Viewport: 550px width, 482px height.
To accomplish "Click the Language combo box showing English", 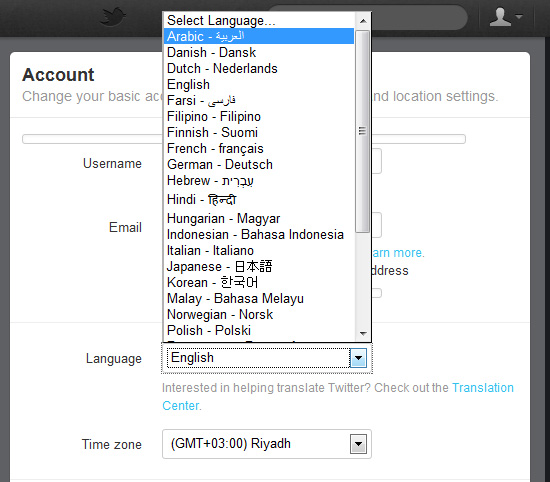I will [267, 358].
